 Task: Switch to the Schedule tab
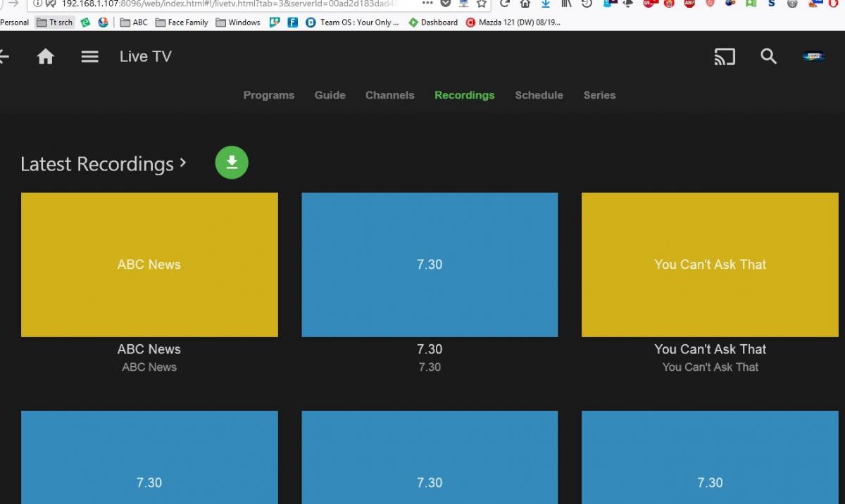pos(539,95)
